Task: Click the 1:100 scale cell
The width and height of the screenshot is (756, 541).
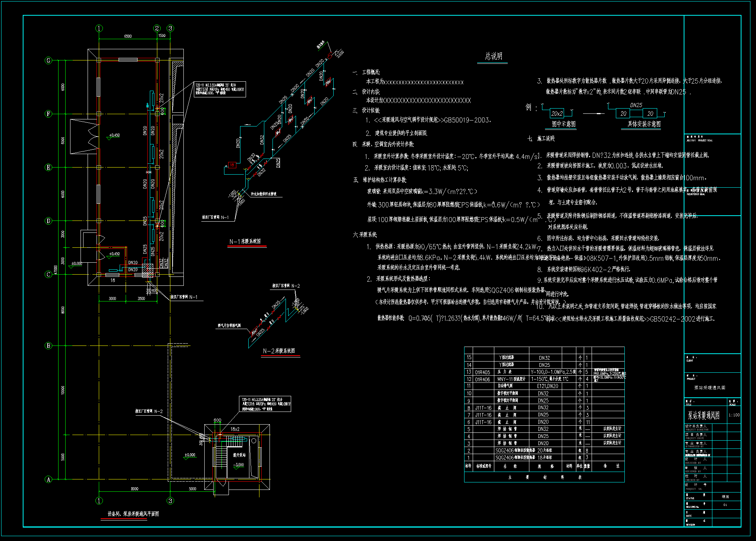Action: pos(734,415)
